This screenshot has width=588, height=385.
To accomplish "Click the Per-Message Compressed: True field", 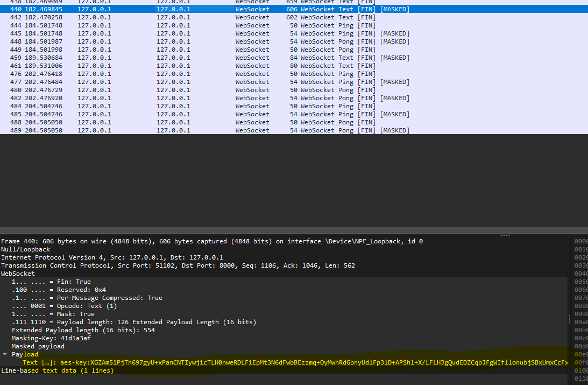I will pyautogui.click(x=87, y=298).
